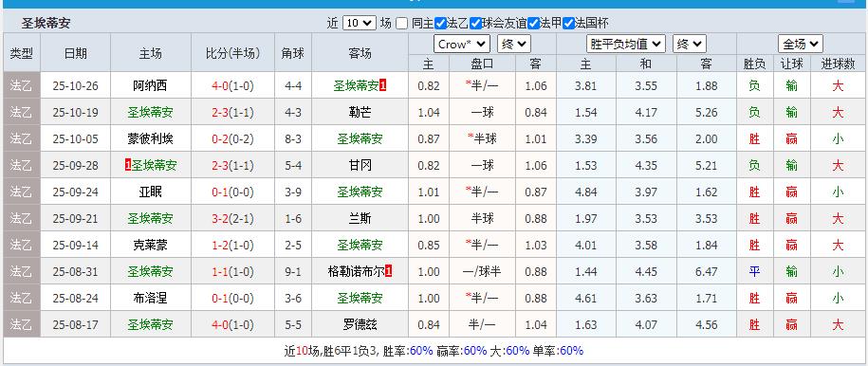Click the 4.84 home odds cell
This screenshot has height=366, width=868.
[x=585, y=192]
